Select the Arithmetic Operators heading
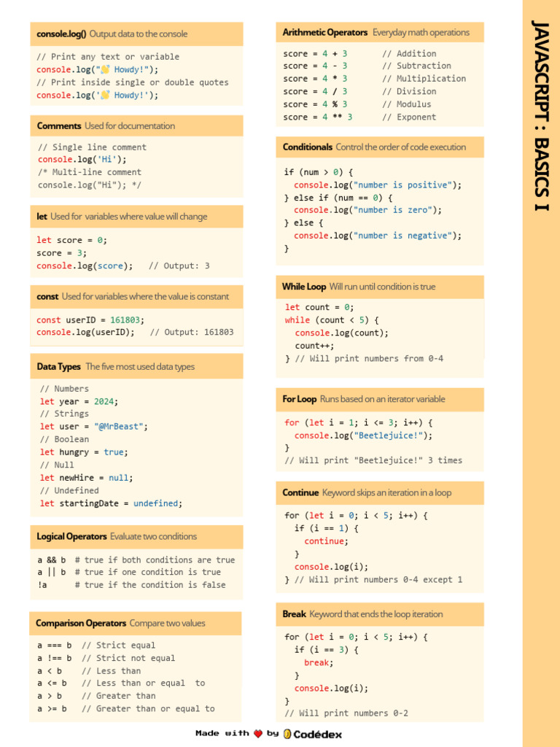This screenshot has width=560, height=747. (325, 32)
